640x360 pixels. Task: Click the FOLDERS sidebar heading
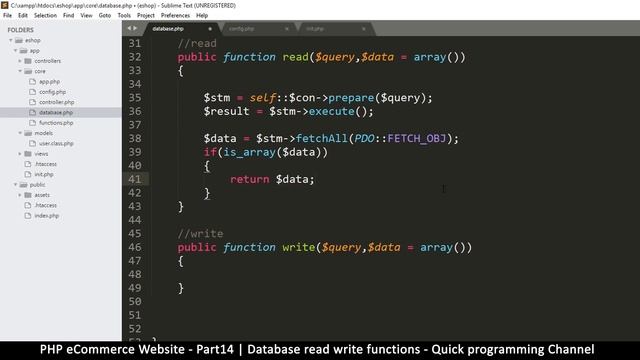[20, 30]
